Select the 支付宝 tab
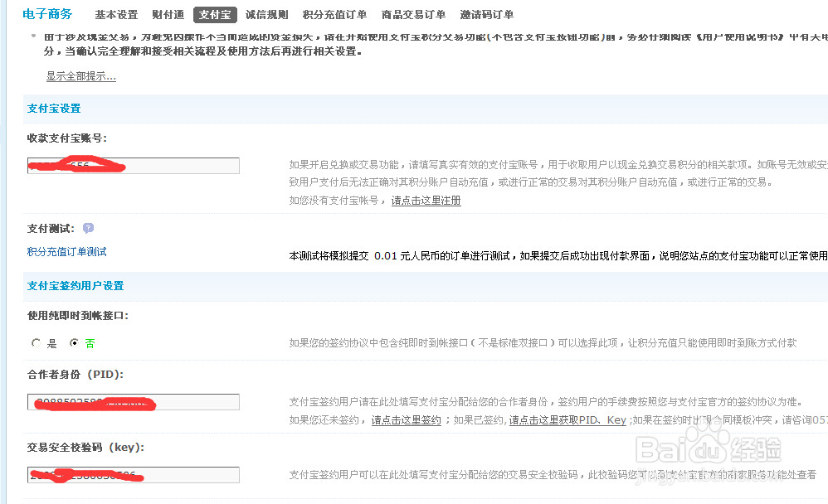The width and height of the screenshot is (828, 504). point(215,15)
